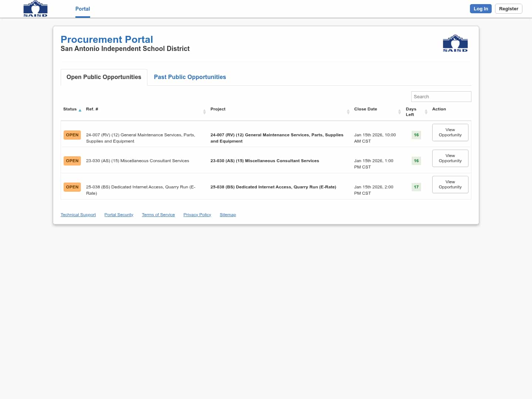Sort by Days Left column arrows
This screenshot has height=399, width=532.
pos(426,112)
